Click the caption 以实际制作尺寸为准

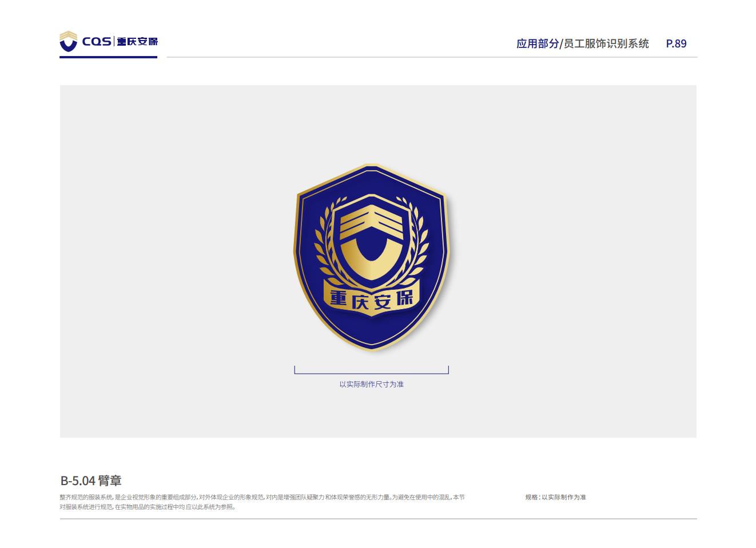372,384
